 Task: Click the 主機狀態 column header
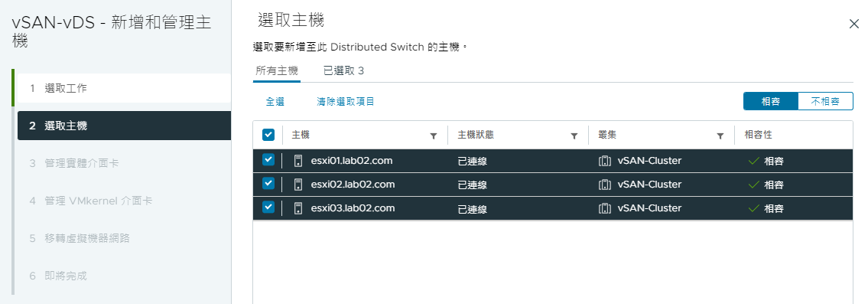click(x=476, y=136)
